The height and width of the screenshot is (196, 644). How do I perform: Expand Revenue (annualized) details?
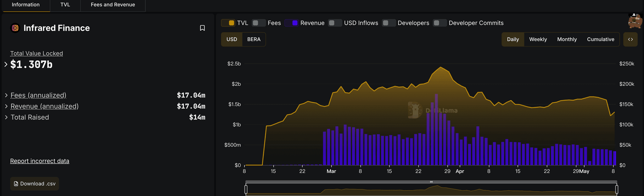pos(6,106)
